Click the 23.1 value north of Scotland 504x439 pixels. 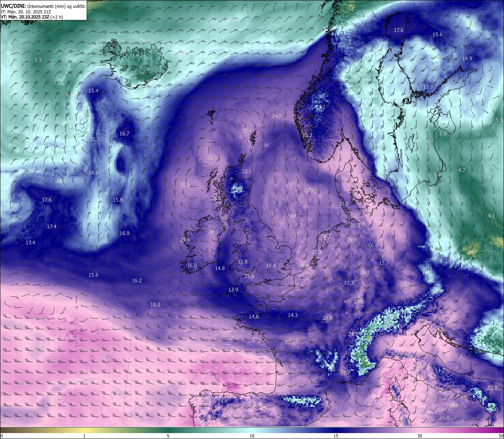[x=246, y=171]
